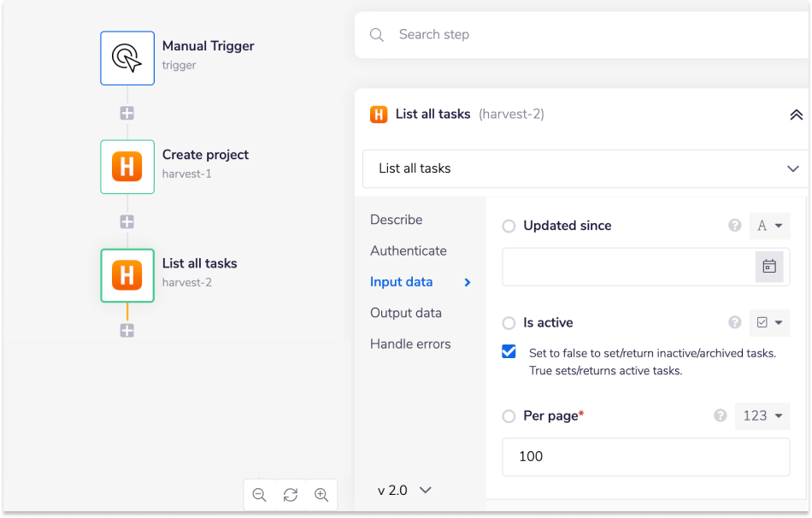Select the List all tasks Harvest node icon
The image size is (812, 518).
pos(127,275)
